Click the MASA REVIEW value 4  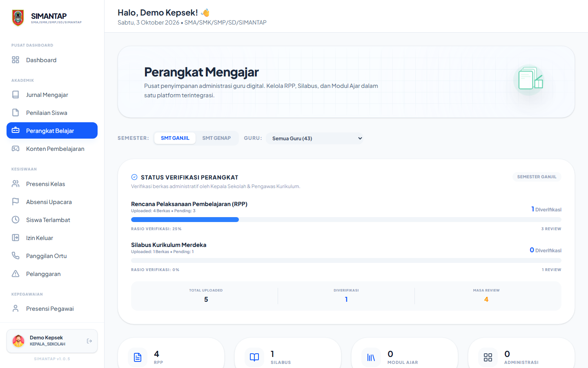[486, 300]
